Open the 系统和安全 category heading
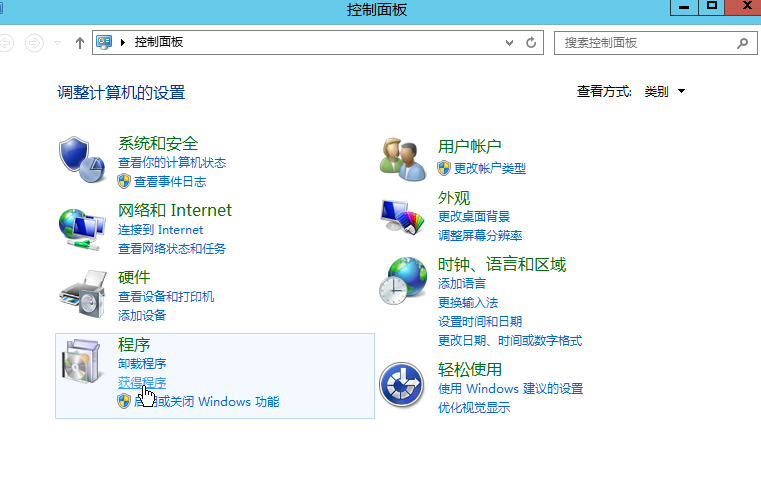761x486 pixels. point(158,144)
